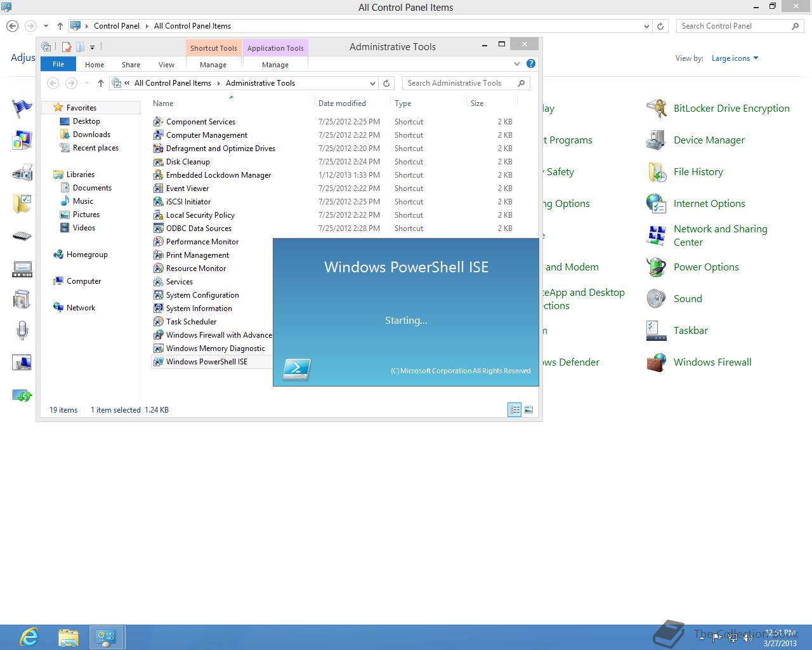Open recent locations dropdown in Administrative Tools
The image size is (812, 650).
coord(86,83)
